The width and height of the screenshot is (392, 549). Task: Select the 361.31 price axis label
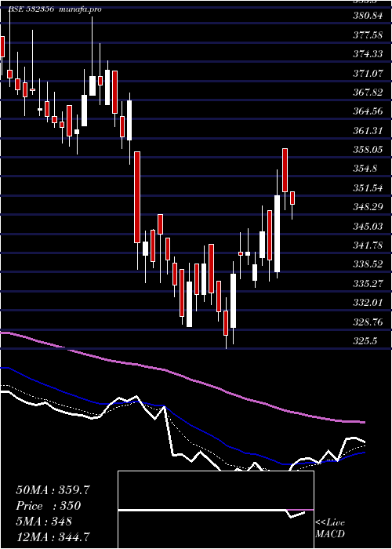(x=367, y=131)
